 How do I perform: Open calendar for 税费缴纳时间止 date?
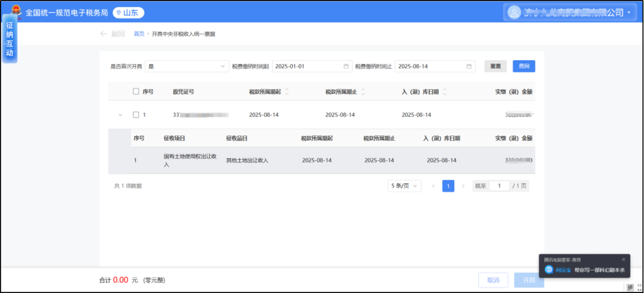469,66
